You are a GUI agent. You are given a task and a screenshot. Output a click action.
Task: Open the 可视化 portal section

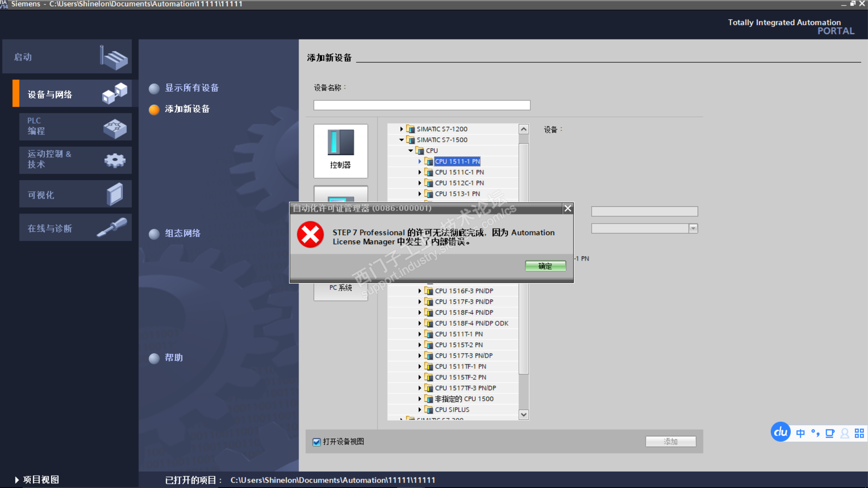(75, 194)
